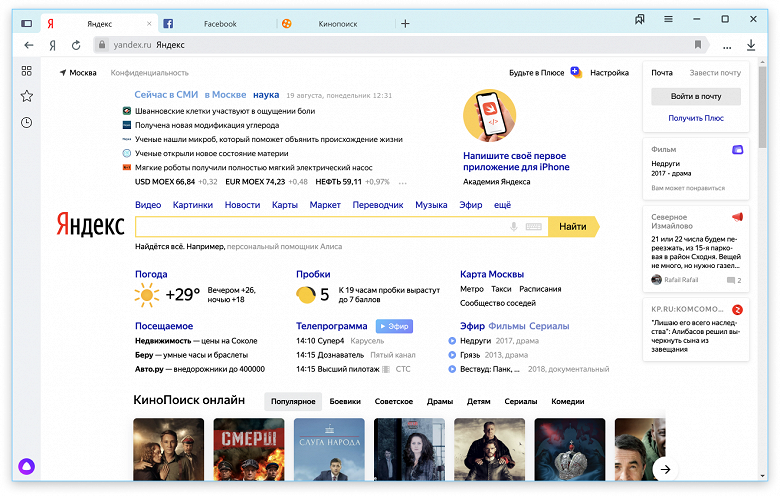Toggle the browser side panel icon
The height and width of the screenshot is (496, 780).
coord(27,23)
